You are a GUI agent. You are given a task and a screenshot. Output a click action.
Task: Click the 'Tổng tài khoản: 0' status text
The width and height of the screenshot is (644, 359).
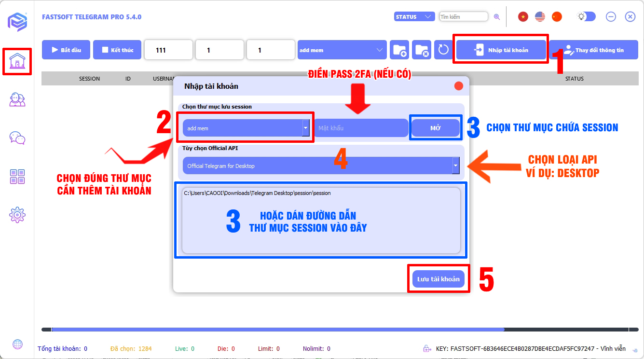click(62, 348)
